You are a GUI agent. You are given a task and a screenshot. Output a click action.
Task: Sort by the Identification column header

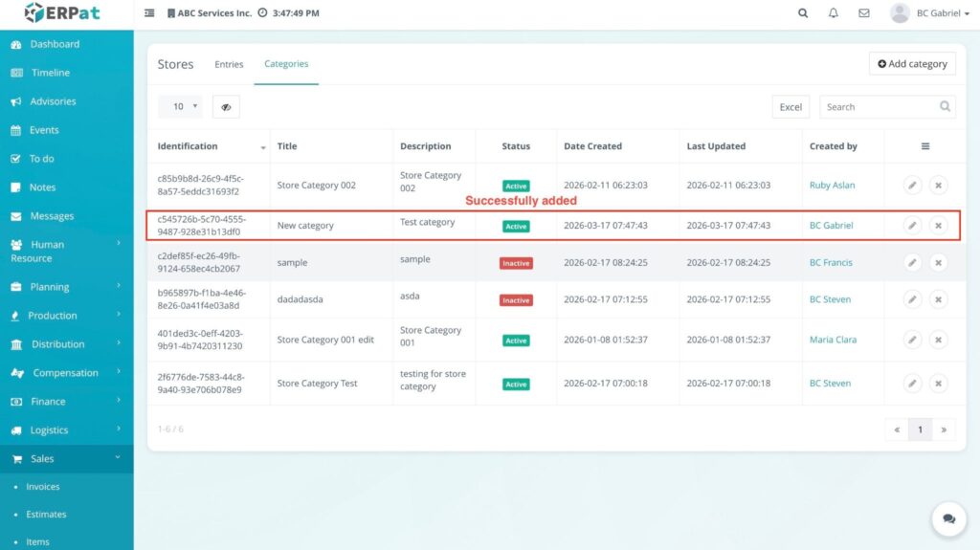189,146
